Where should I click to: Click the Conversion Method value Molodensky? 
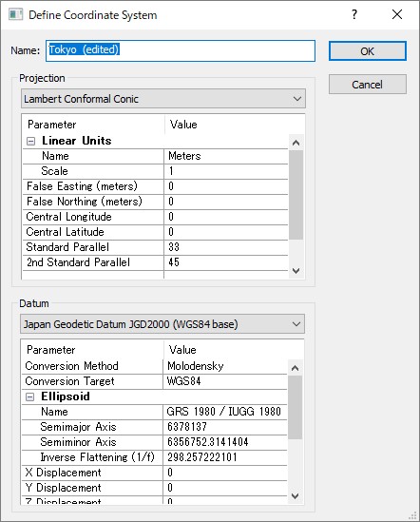point(225,366)
